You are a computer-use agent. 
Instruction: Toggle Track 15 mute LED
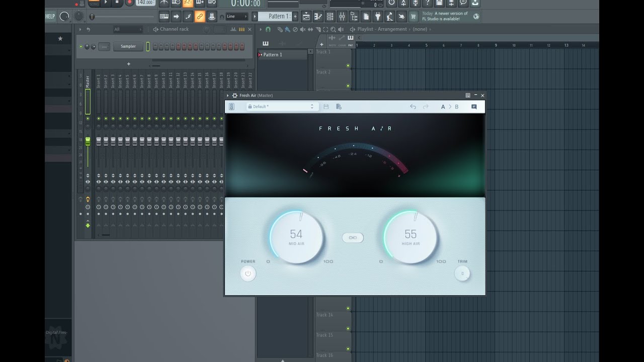tap(348, 349)
